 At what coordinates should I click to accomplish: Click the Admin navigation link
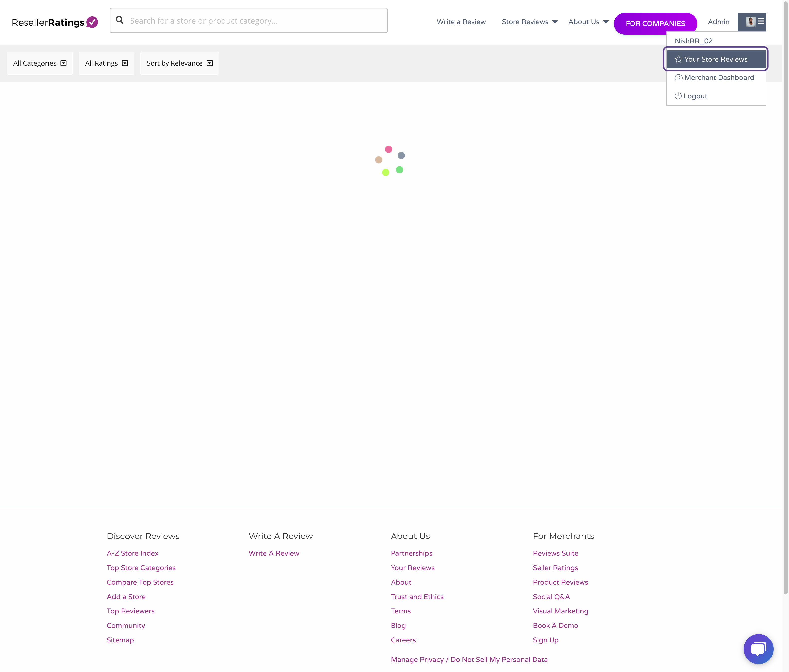click(718, 22)
